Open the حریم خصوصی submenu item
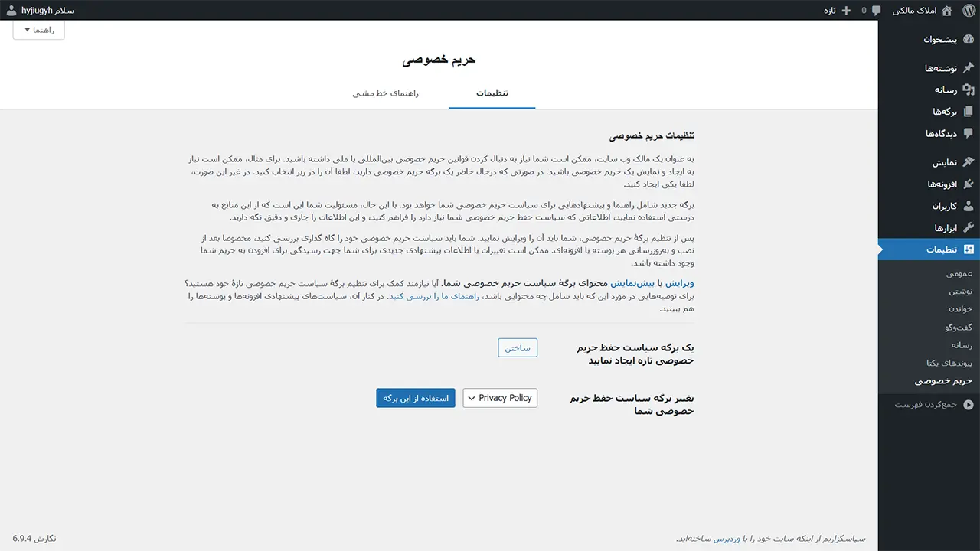The image size is (980, 551). (943, 380)
